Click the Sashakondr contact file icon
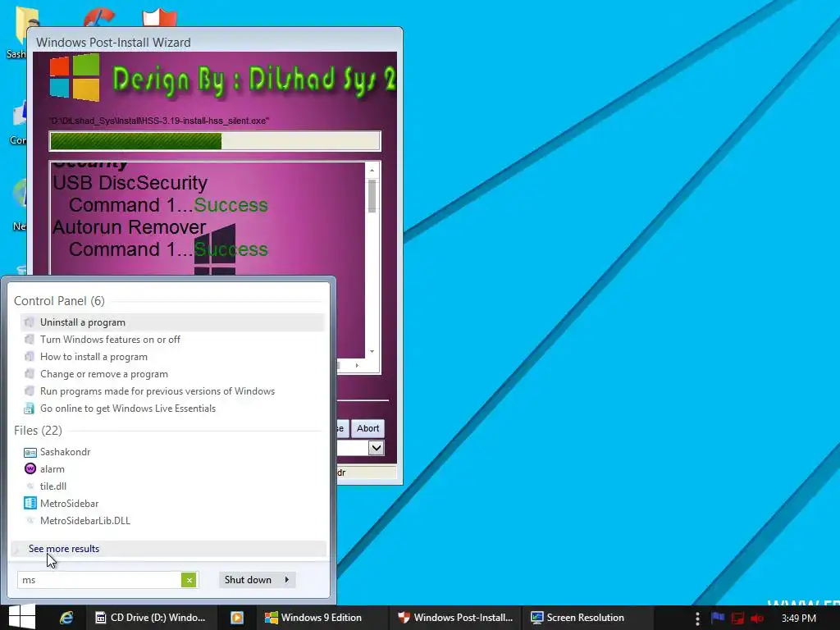 (30, 452)
